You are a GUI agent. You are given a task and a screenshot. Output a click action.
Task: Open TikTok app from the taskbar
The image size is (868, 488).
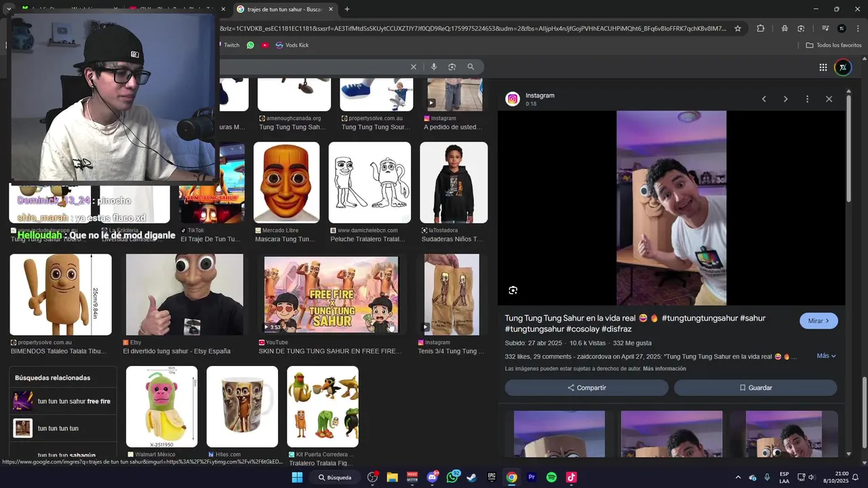(x=571, y=477)
